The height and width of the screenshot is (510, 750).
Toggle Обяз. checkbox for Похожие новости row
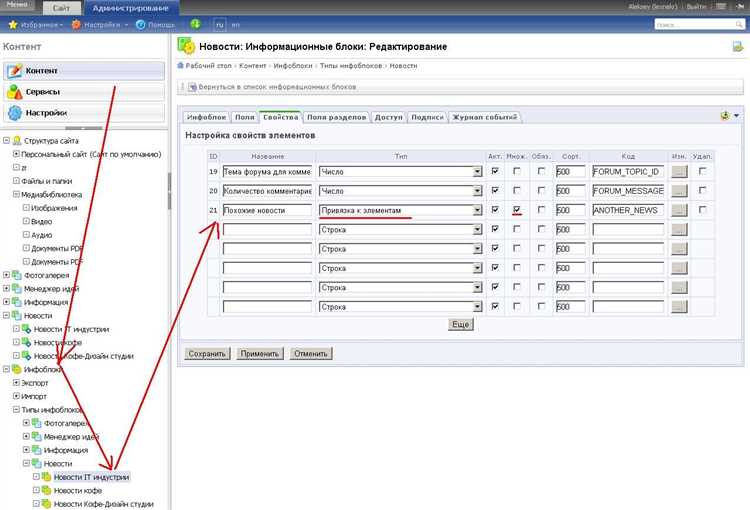(x=541, y=210)
